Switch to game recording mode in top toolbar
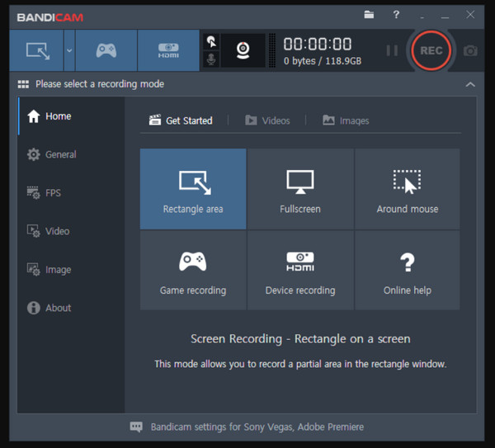 tap(106, 50)
